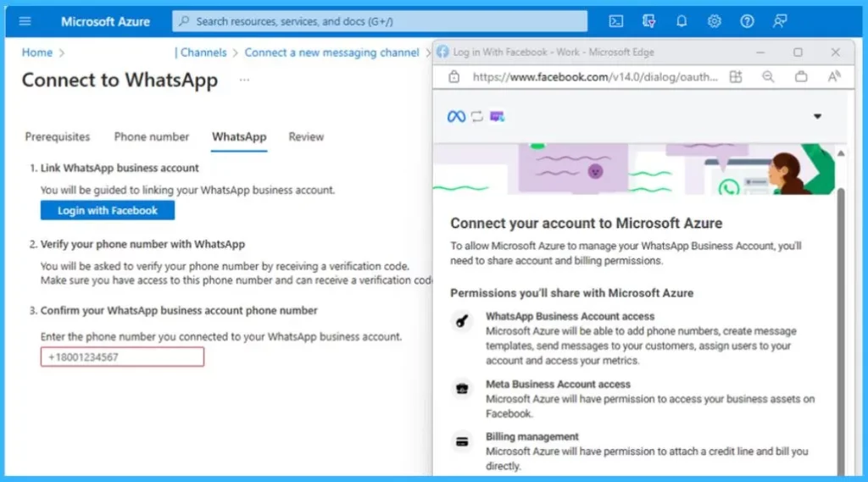The image size is (868, 482).
Task: Click 'Confirm your WhatsApp business account phone number' heading
Action: [x=179, y=310]
